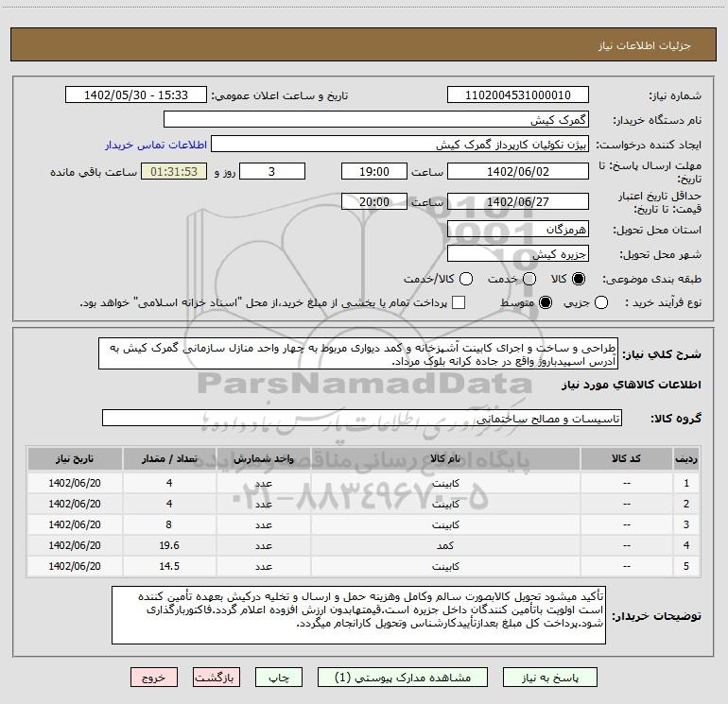The image size is (728, 704).
Task: Choose the جزیی purchase type radio
Action: (600, 302)
